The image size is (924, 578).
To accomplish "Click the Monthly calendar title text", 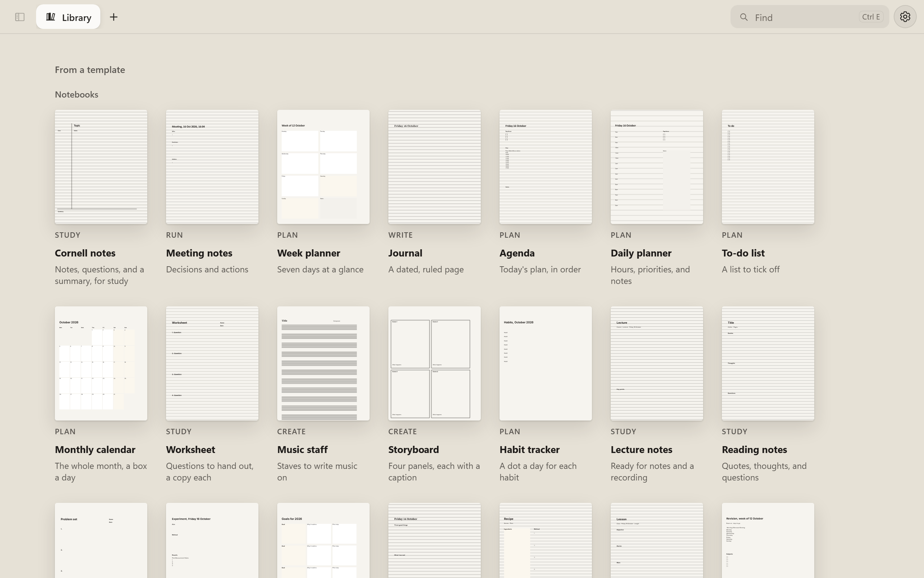I will coord(95,449).
